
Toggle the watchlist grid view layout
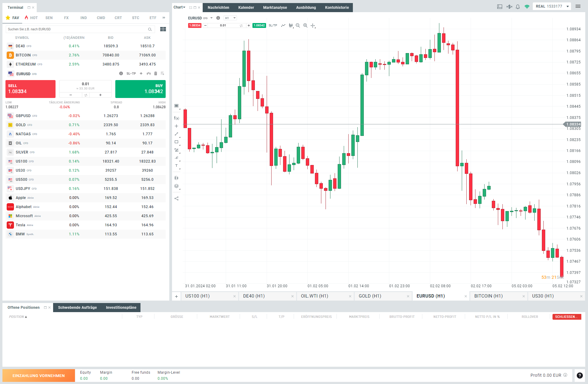[163, 29]
